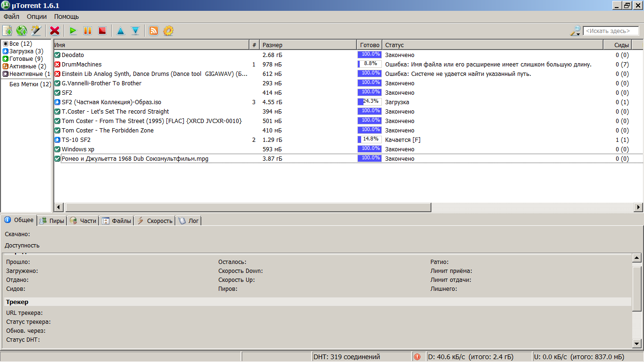The width and height of the screenshot is (644, 362).
Task: Click the 24.3% progress bar
Action: (x=370, y=102)
